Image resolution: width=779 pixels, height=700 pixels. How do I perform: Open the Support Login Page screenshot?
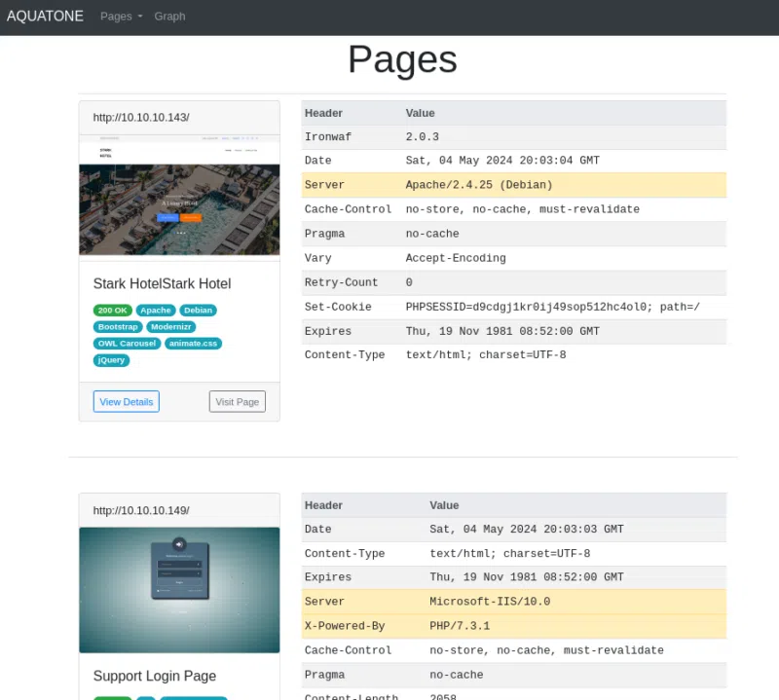click(179, 590)
